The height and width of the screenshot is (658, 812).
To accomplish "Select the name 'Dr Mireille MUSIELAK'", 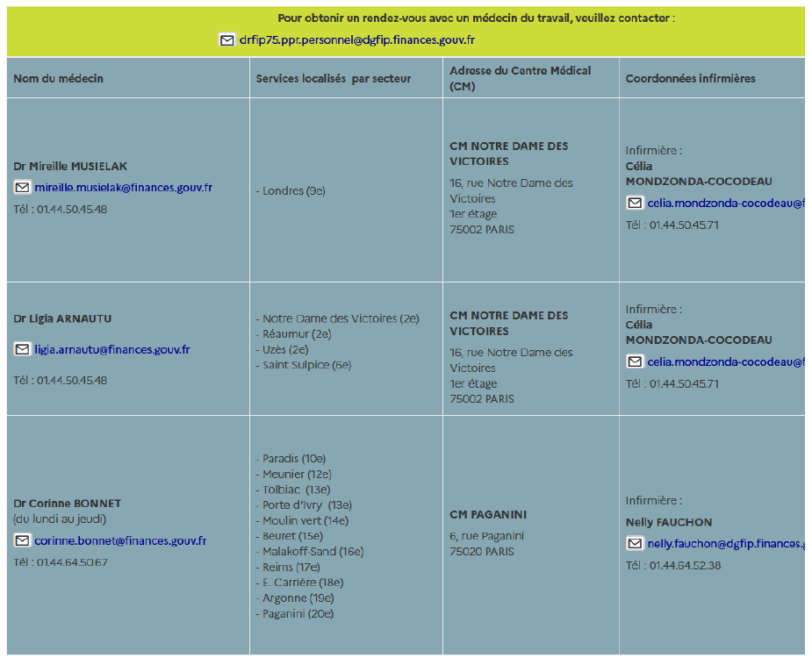I will [x=70, y=166].
